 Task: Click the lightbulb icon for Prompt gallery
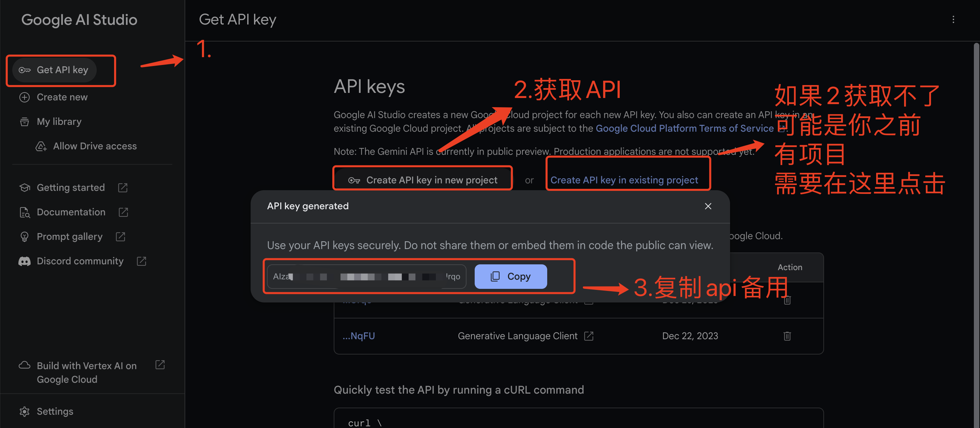click(x=25, y=237)
